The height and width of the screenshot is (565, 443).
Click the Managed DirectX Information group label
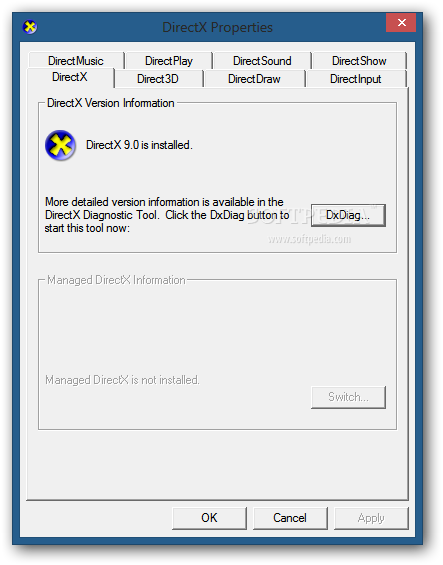point(116,280)
